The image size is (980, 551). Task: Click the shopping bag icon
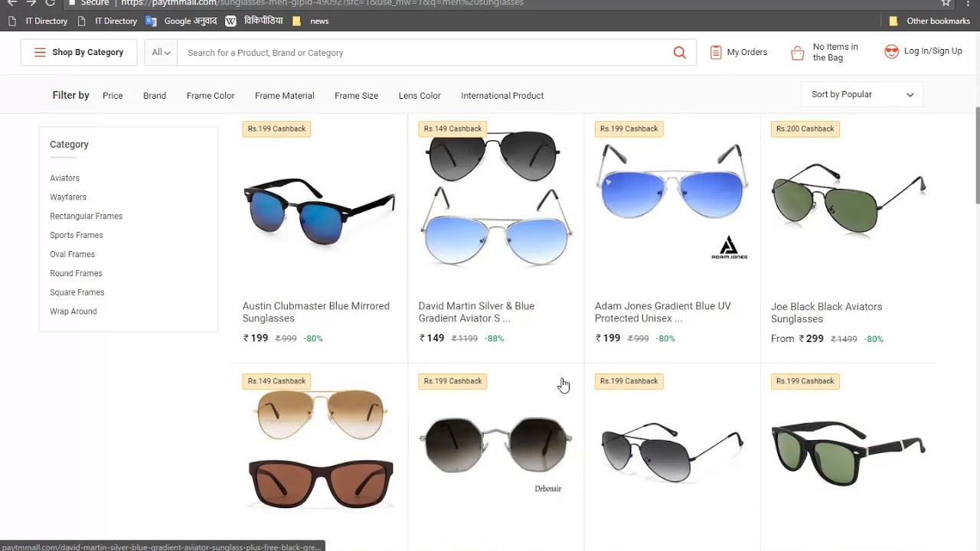pos(797,53)
